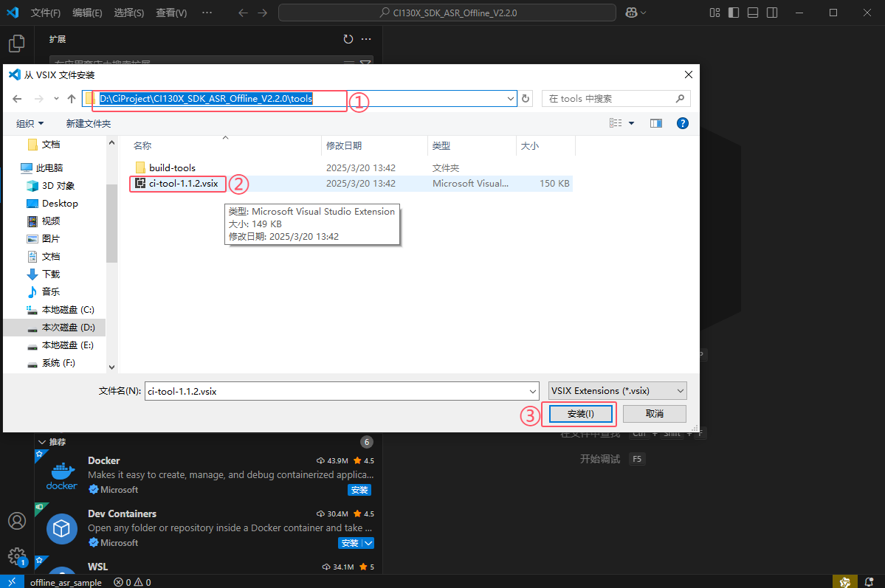Image resolution: width=885 pixels, height=588 pixels.
Task: Sort by 修改日期 column header
Action: pyautogui.click(x=374, y=145)
